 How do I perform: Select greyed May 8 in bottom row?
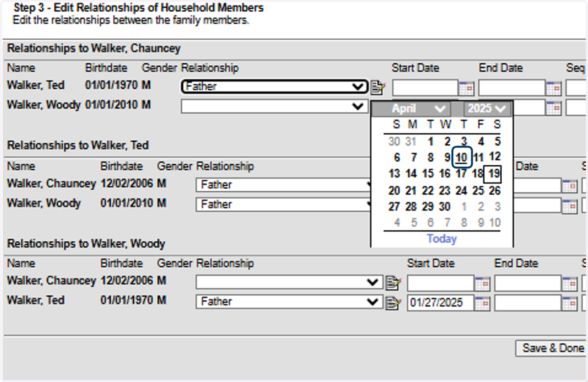[464, 223]
